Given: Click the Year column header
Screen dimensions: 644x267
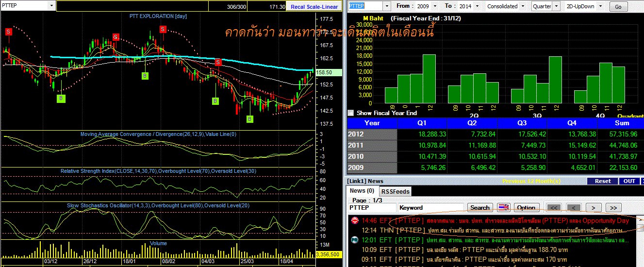Looking at the screenshot, I should [x=372, y=123].
